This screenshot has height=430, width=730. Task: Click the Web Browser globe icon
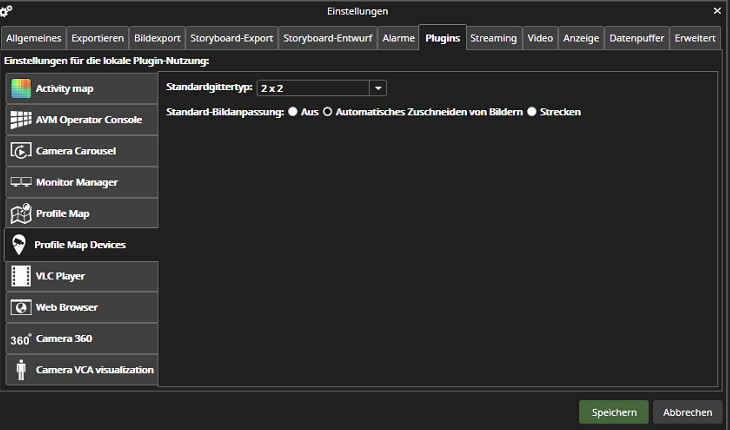click(21, 307)
